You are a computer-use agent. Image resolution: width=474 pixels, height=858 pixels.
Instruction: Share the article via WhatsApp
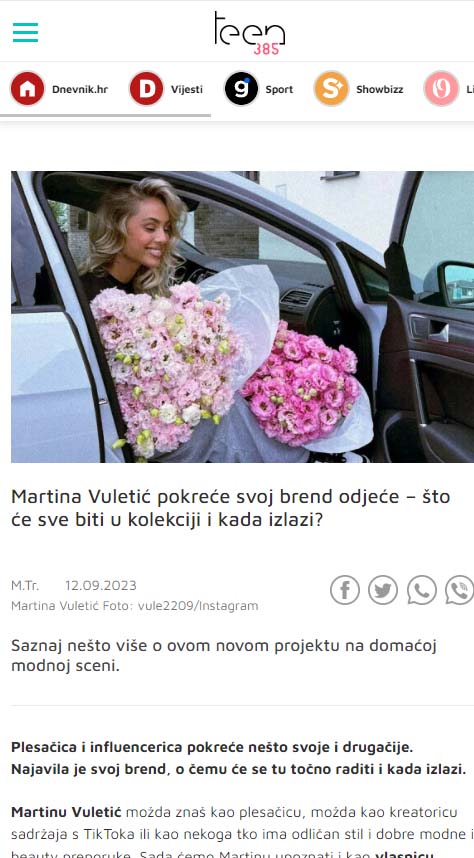pos(422,590)
